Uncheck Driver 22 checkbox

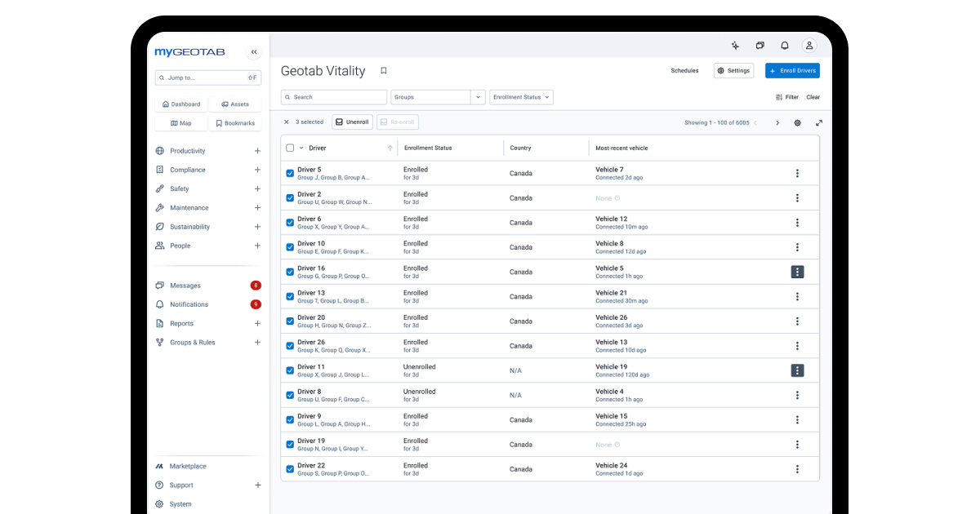click(290, 469)
